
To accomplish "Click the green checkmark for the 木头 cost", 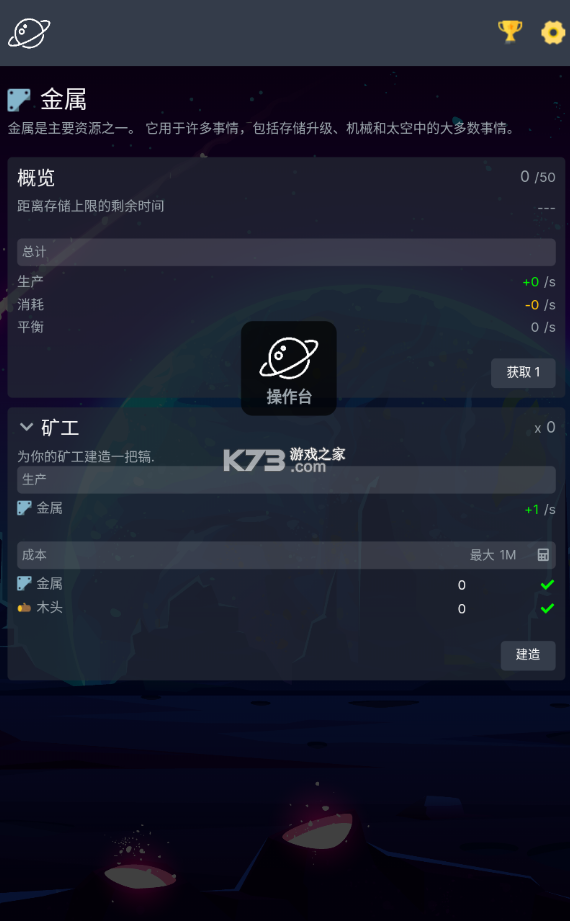I will point(547,608).
